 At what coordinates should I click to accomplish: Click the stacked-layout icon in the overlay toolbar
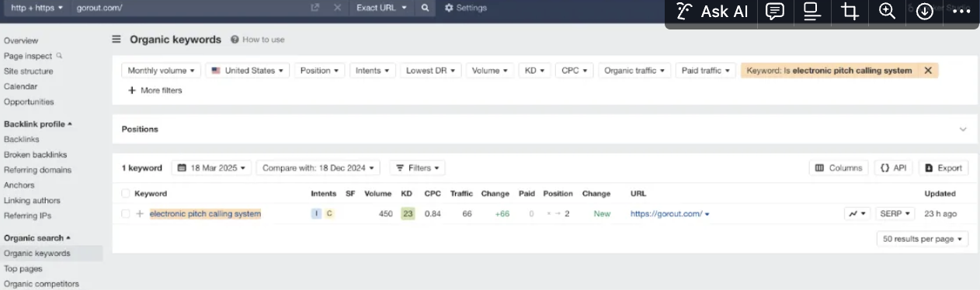[811, 12]
